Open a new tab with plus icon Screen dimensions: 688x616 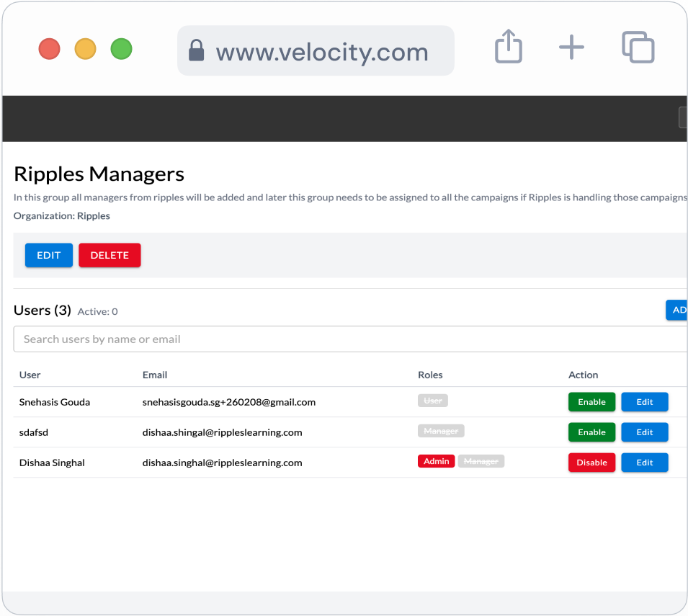pyautogui.click(x=571, y=48)
